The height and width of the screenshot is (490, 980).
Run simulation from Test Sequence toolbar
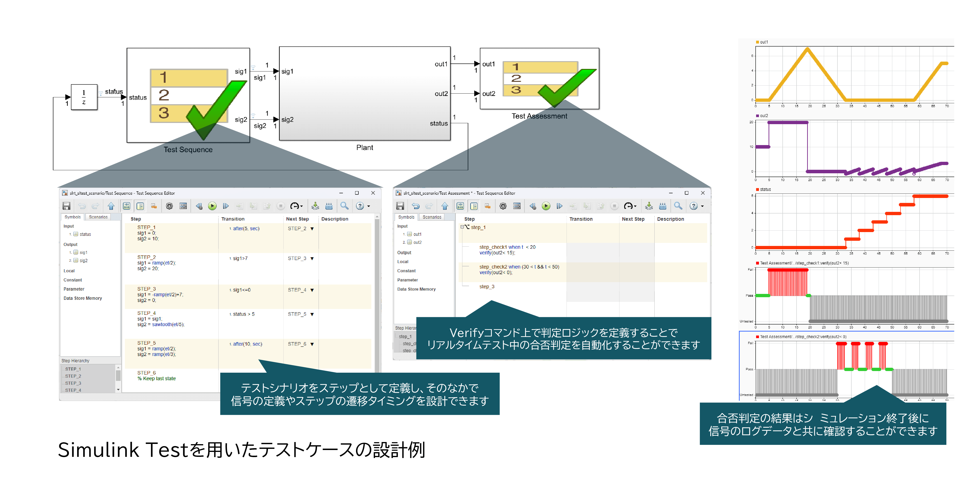[212, 206]
